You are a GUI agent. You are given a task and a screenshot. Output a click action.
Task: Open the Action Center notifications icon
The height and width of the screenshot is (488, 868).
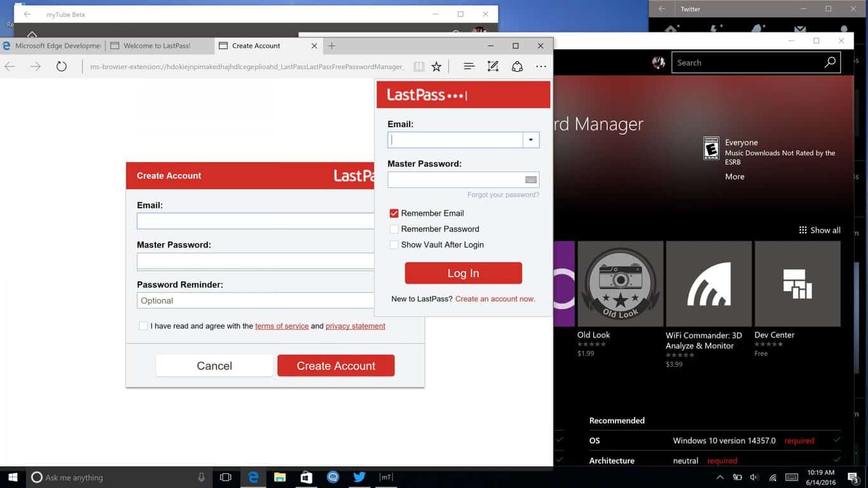[x=853, y=477]
